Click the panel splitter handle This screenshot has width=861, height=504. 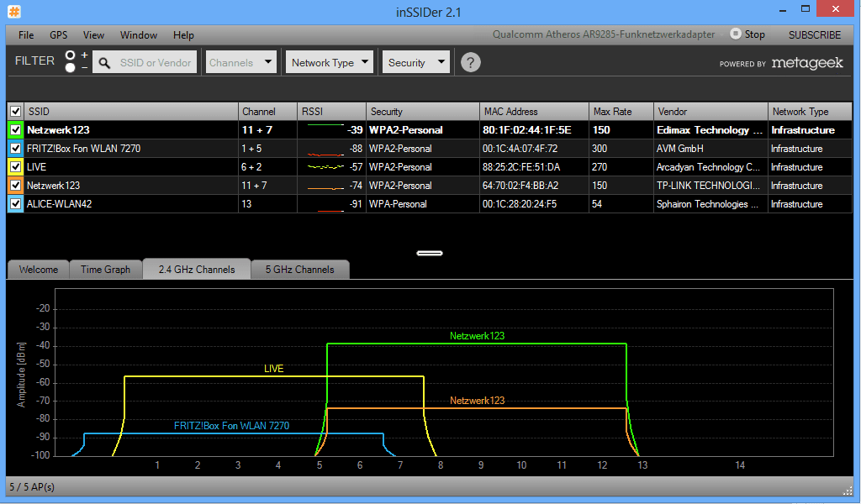coord(430,254)
